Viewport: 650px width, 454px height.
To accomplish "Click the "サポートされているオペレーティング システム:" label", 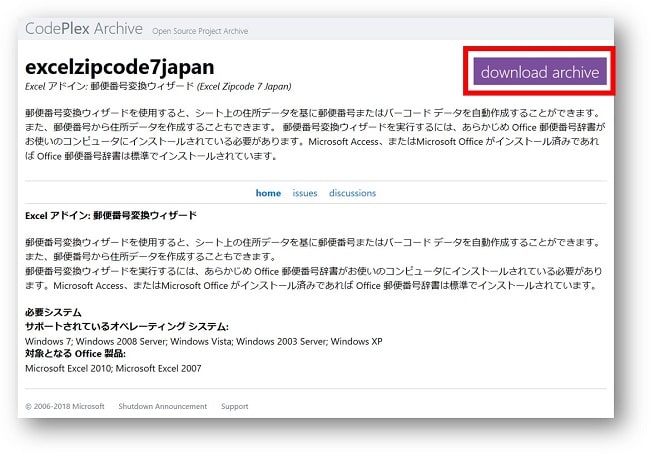I will 126,327.
